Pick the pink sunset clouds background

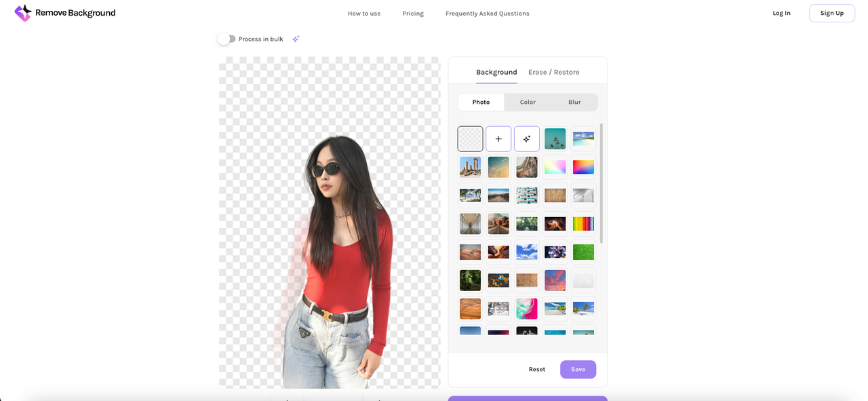click(555, 280)
